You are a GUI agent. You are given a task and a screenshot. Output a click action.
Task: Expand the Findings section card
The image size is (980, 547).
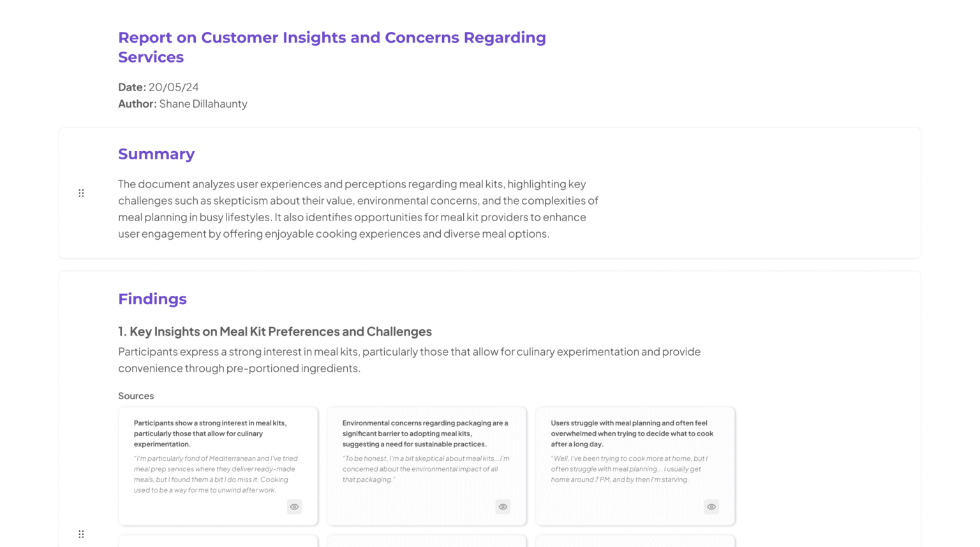coord(152,298)
